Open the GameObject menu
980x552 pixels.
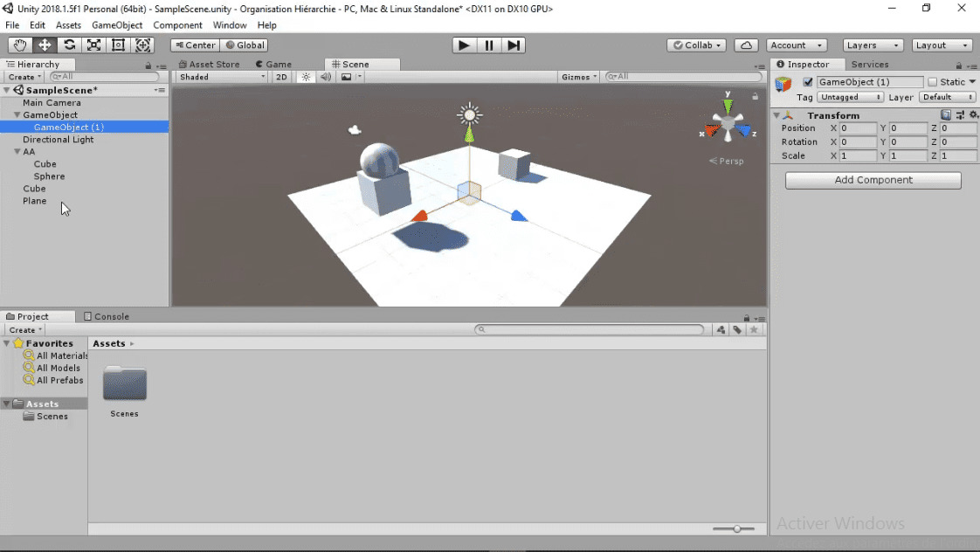[116, 25]
